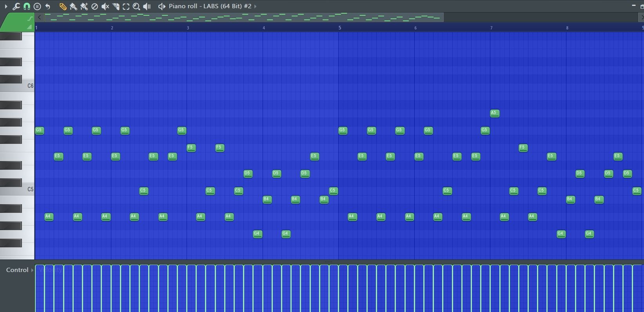Select the marquee Select tool
644x312 pixels.
[x=126, y=6]
